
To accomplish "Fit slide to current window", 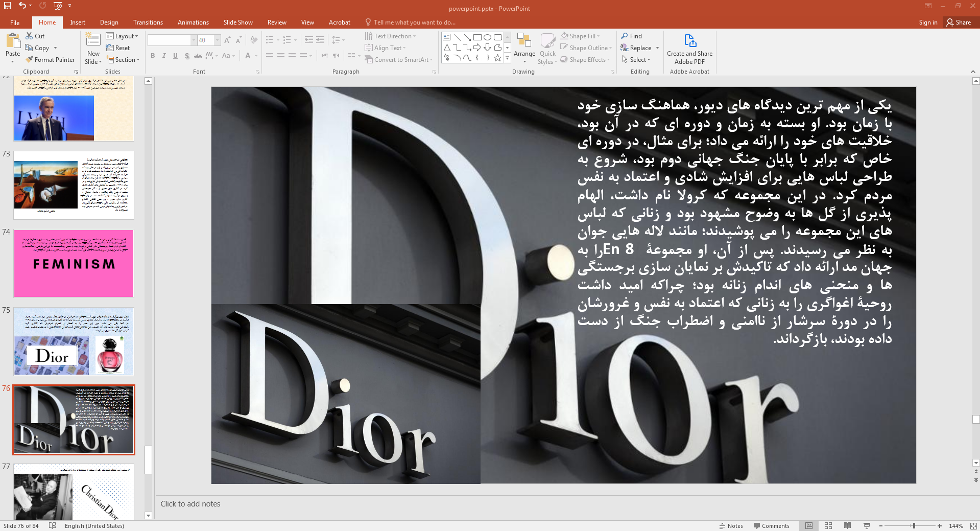I will 973,526.
